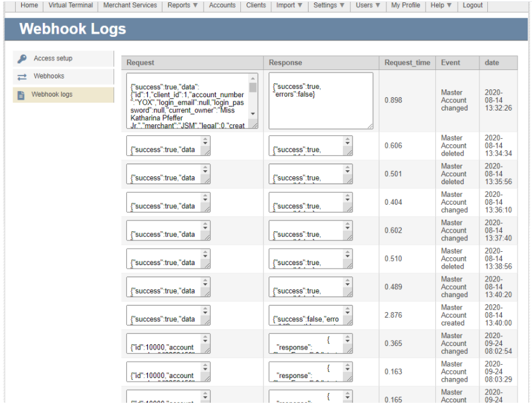
Task: Click the arrows icon beside Webhooks
Action: coord(22,77)
